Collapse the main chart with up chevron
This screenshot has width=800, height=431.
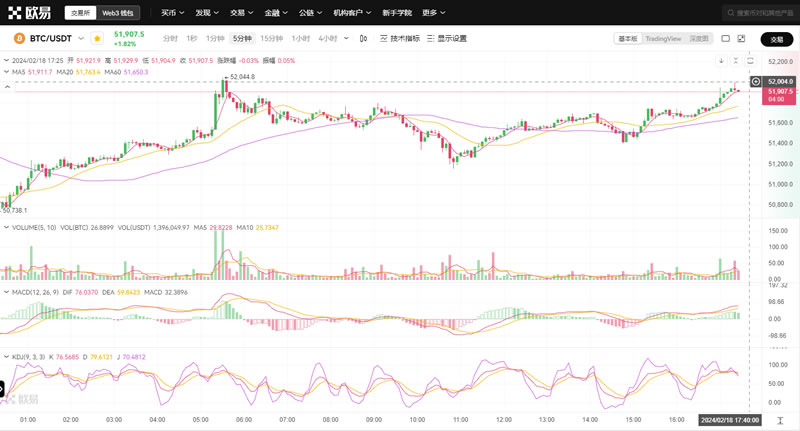(x=7, y=87)
